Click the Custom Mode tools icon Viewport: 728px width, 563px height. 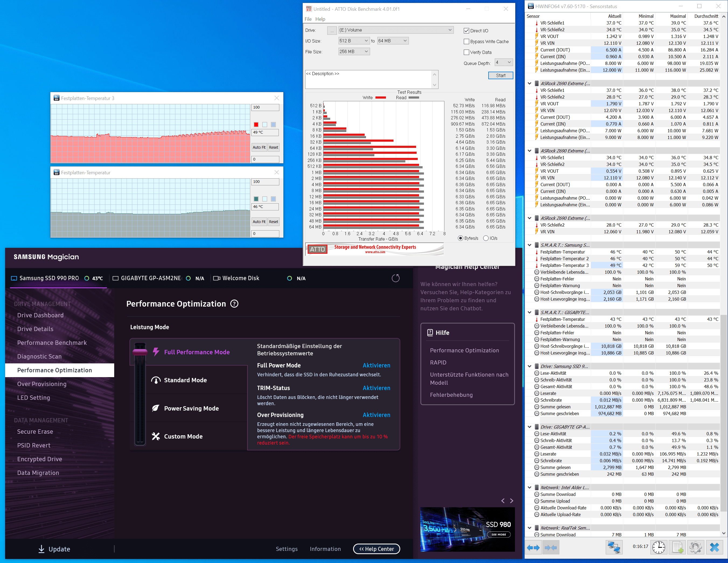pyautogui.click(x=156, y=436)
